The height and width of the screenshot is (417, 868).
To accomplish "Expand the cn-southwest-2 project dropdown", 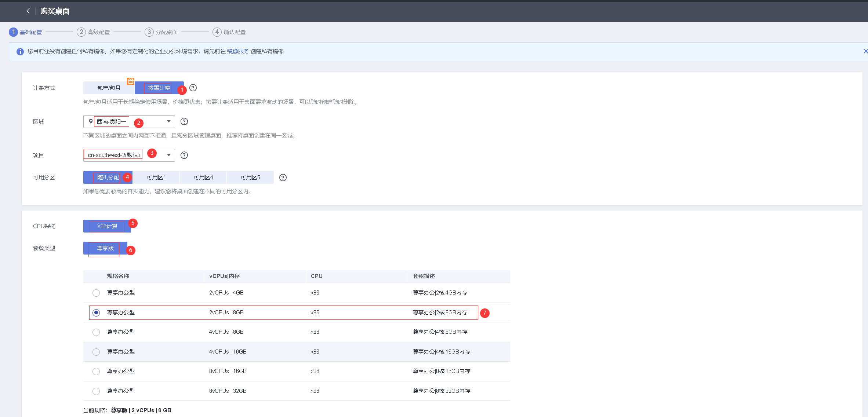I will [129, 156].
